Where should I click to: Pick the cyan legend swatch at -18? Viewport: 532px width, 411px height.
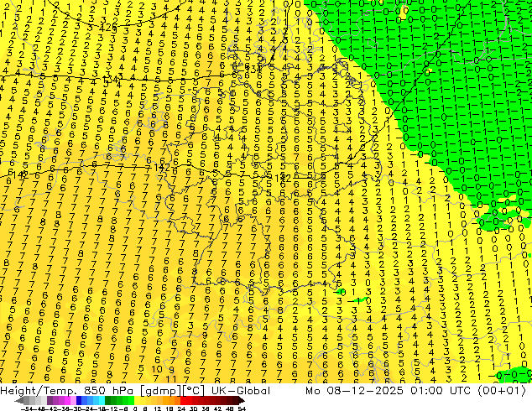point(102,401)
